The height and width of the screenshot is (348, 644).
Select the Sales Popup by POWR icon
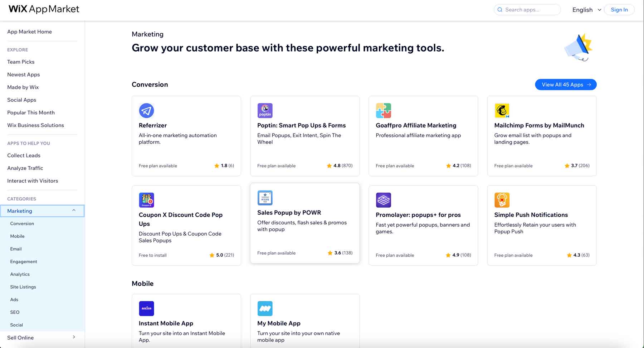coord(265,197)
